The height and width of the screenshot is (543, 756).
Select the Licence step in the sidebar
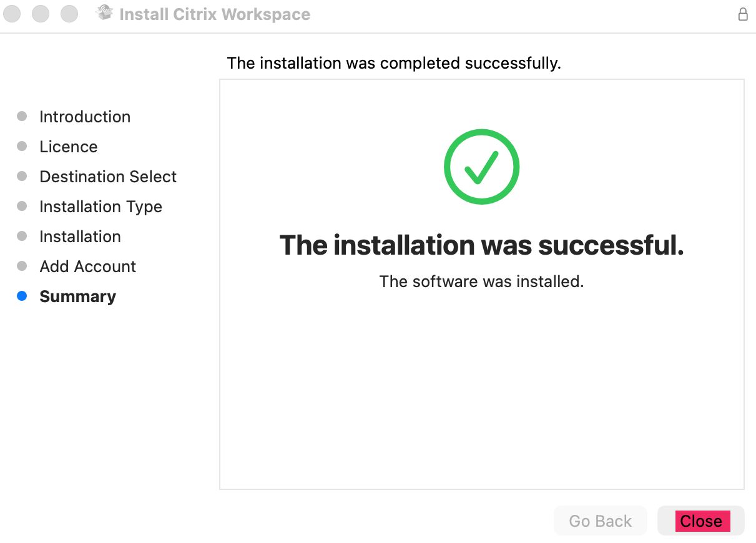pos(69,147)
